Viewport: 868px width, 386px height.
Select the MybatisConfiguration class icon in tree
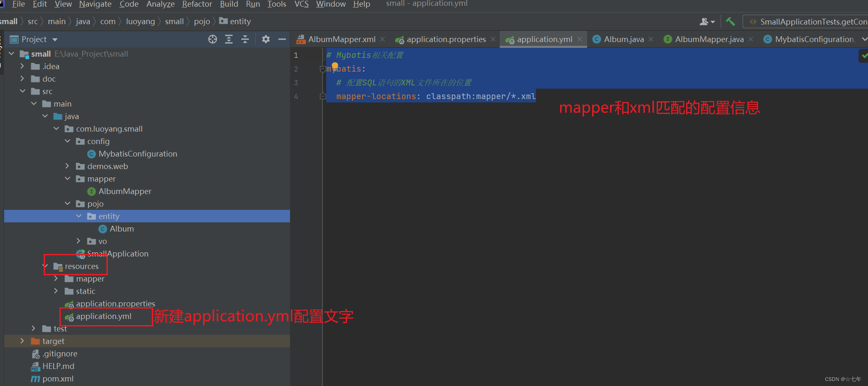pyautogui.click(x=92, y=154)
